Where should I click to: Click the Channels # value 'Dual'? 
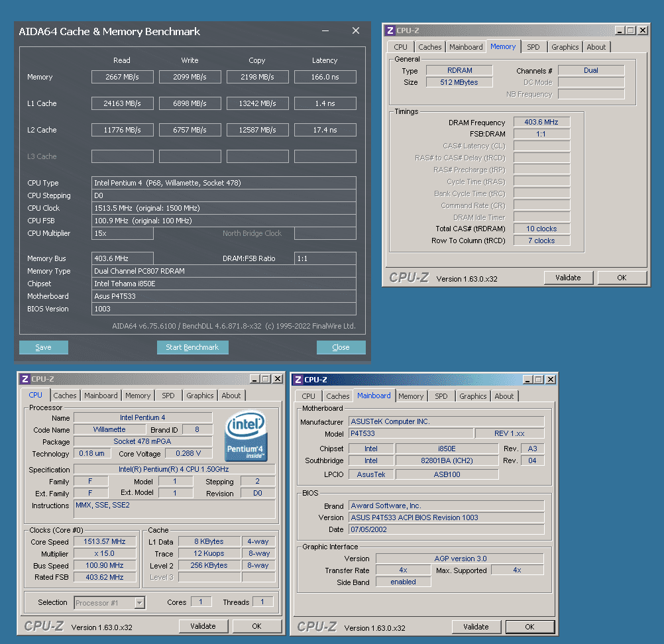coord(591,70)
